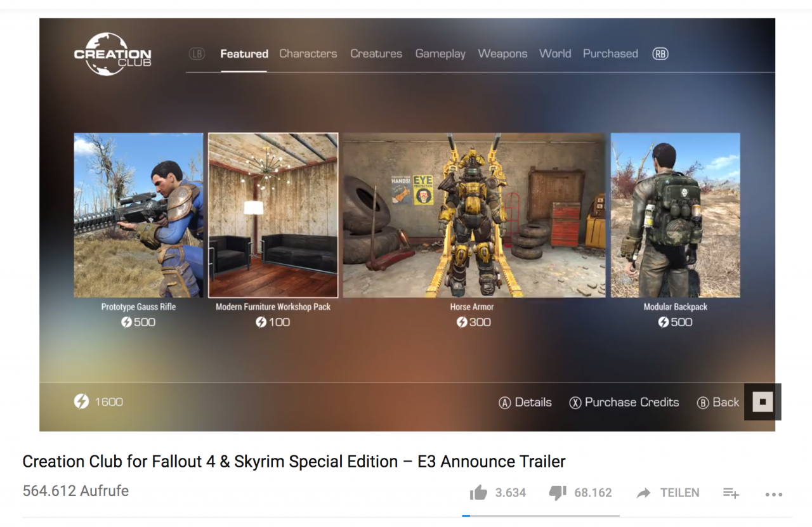Click the video title Creation Club for Fallout 4
Viewport: 812px width, 527px height.
click(x=294, y=461)
